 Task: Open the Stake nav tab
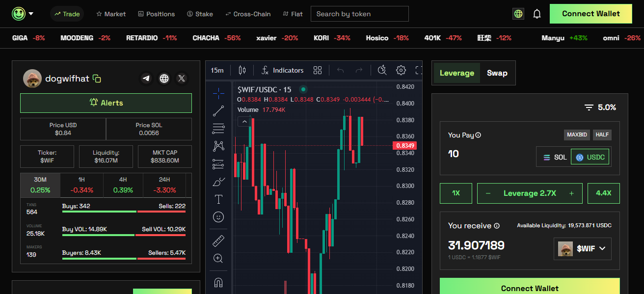(x=200, y=14)
